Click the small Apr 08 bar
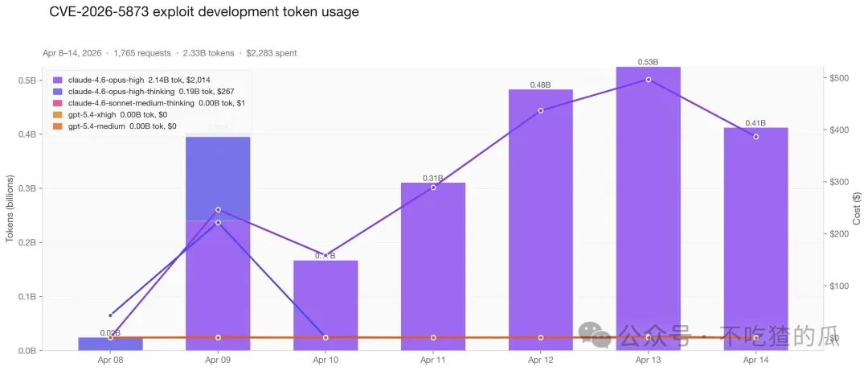The image size is (868, 371). (x=110, y=344)
